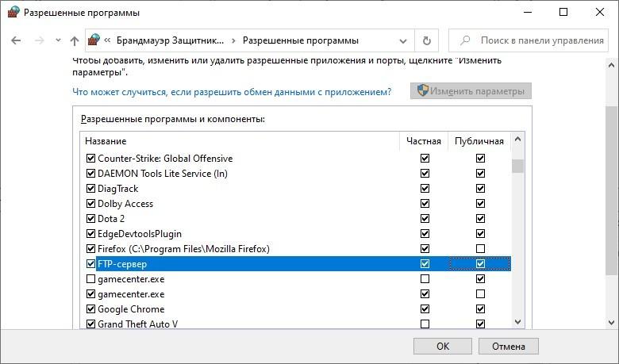The width and height of the screenshot is (619, 364).
Task: Minimize the Разрешенные программы window
Action: [x=528, y=12]
